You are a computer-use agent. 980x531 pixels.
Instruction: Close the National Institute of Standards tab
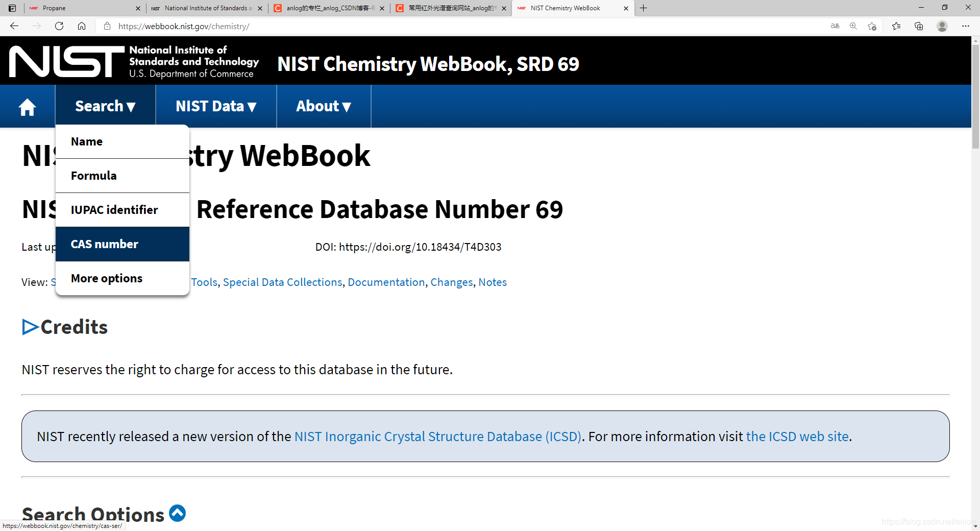click(260, 8)
